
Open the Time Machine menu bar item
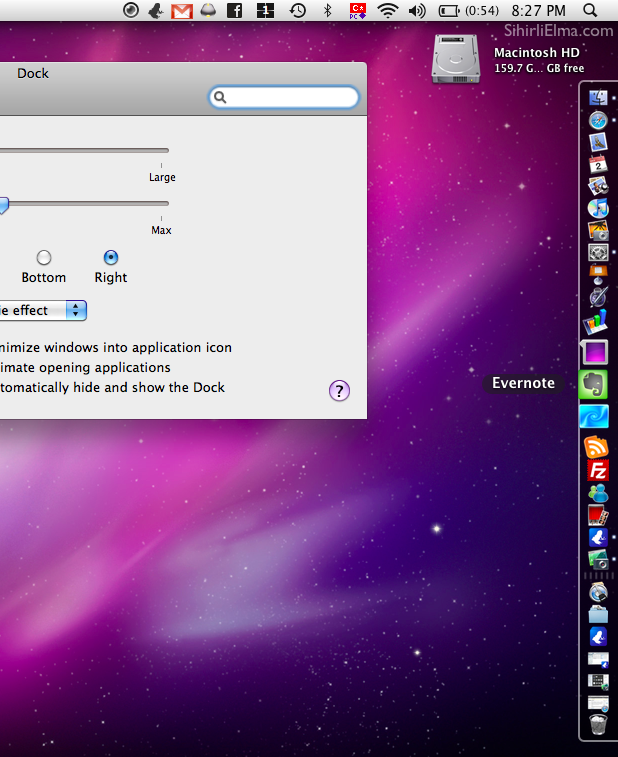(x=298, y=11)
